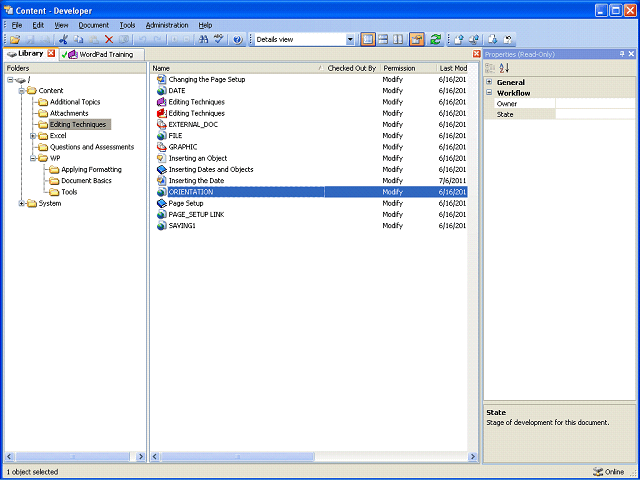
Task: Click the green Refresh arrows icon
Action: pyautogui.click(x=436, y=40)
